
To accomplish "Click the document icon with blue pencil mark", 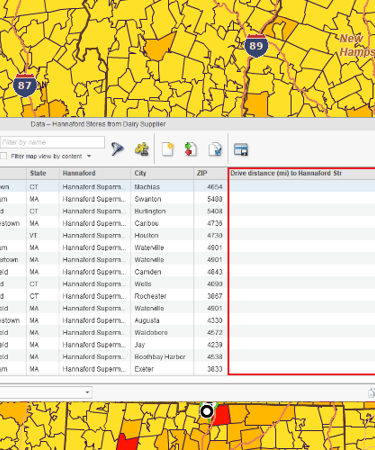I will [215, 149].
